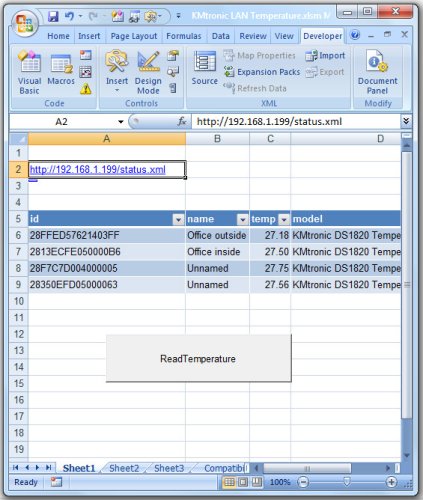
Task: Switch to Sheet2 worksheet tab
Action: point(124,468)
